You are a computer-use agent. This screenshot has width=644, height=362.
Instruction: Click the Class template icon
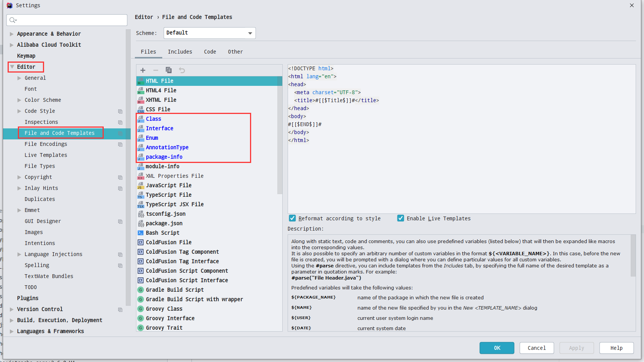141,119
